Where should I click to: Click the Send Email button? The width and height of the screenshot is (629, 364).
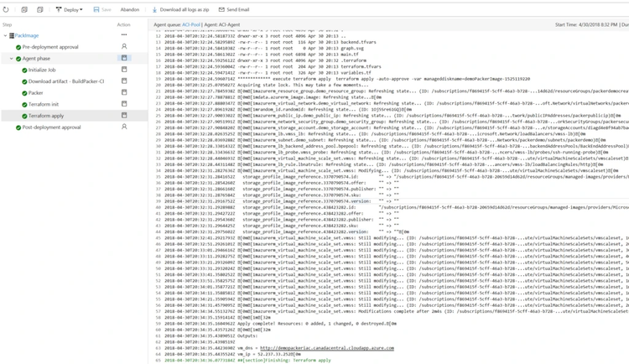234,9
